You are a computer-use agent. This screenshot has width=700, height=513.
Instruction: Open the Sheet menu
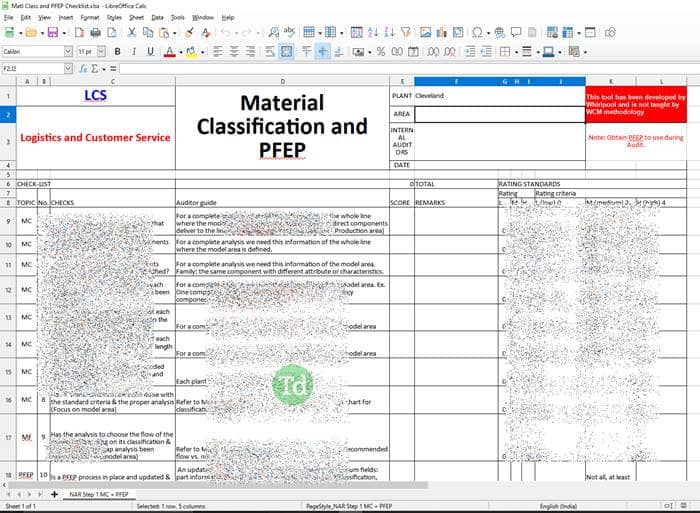137,17
